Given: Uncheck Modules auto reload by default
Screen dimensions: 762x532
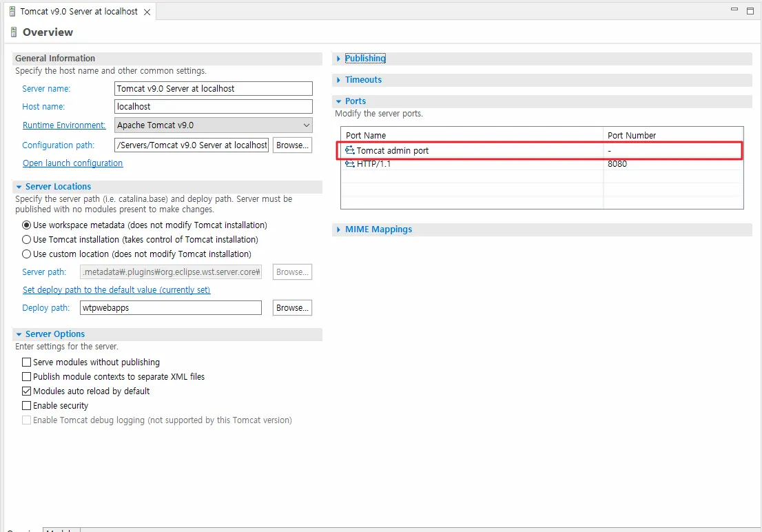Looking at the screenshot, I should pyautogui.click(x=27, y=391).
